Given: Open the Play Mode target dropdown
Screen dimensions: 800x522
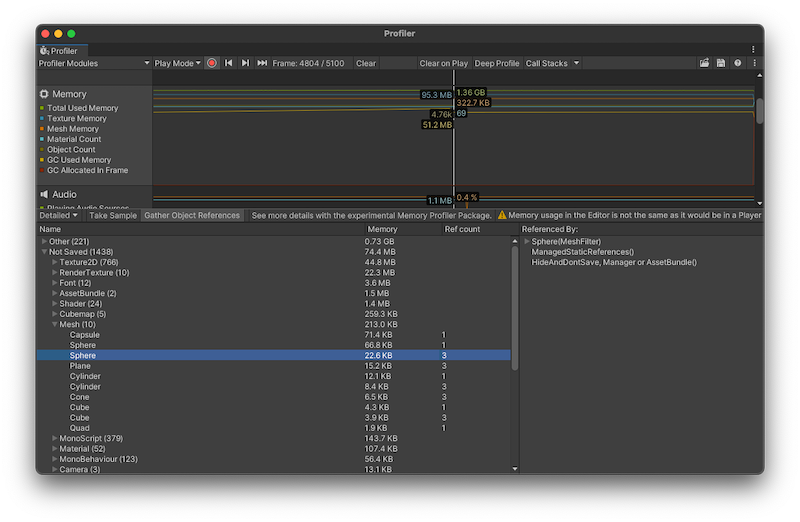Looking at the screenshot, I should click(x=178, y=63).
